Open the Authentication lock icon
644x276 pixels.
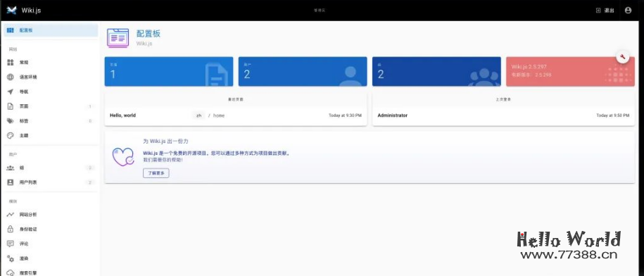11,230
